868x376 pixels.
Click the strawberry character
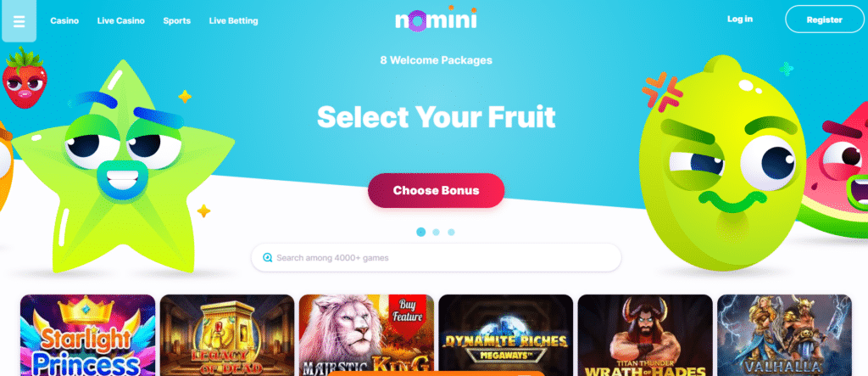click(x=25, y=77)
